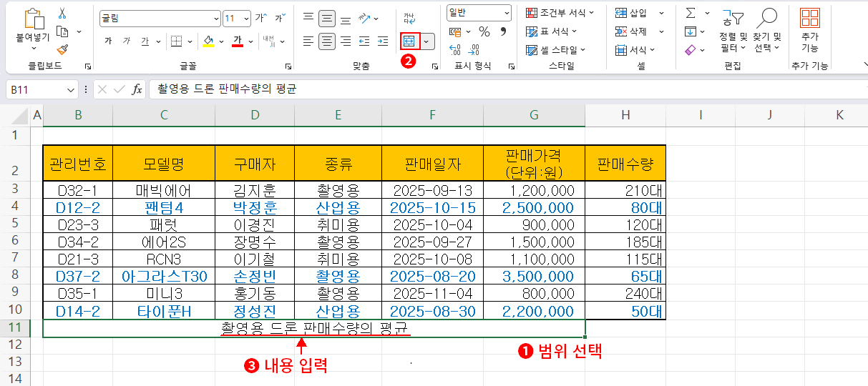Viewport: 868px width, 386px height.
Task: Increase font size with 가^ icon
Action: (x=261, y=18)
